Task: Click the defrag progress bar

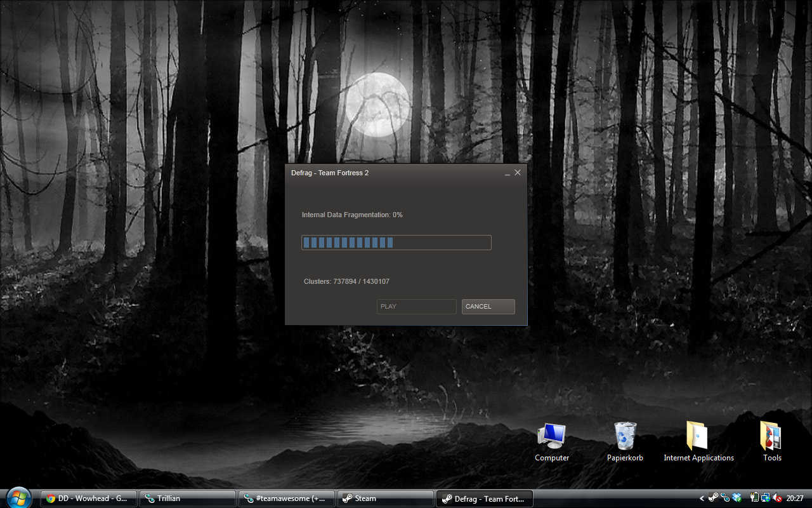Action: click(x=396, y=243)
